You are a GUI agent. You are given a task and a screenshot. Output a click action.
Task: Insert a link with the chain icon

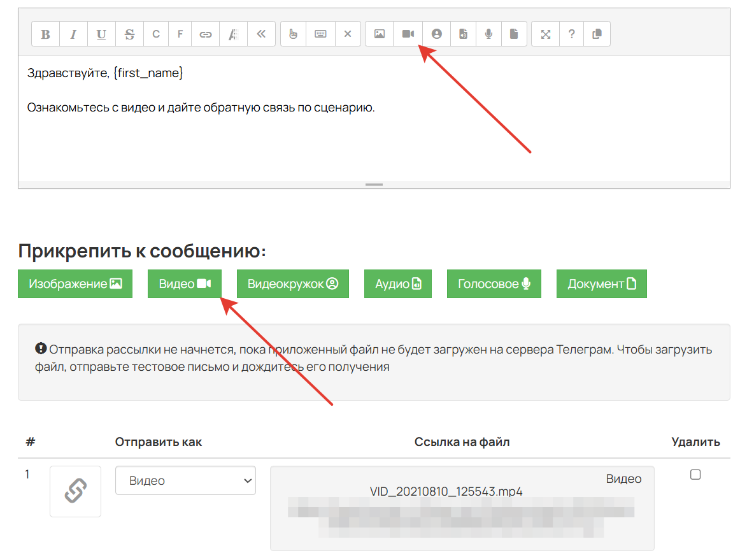[x=205, y=34]
